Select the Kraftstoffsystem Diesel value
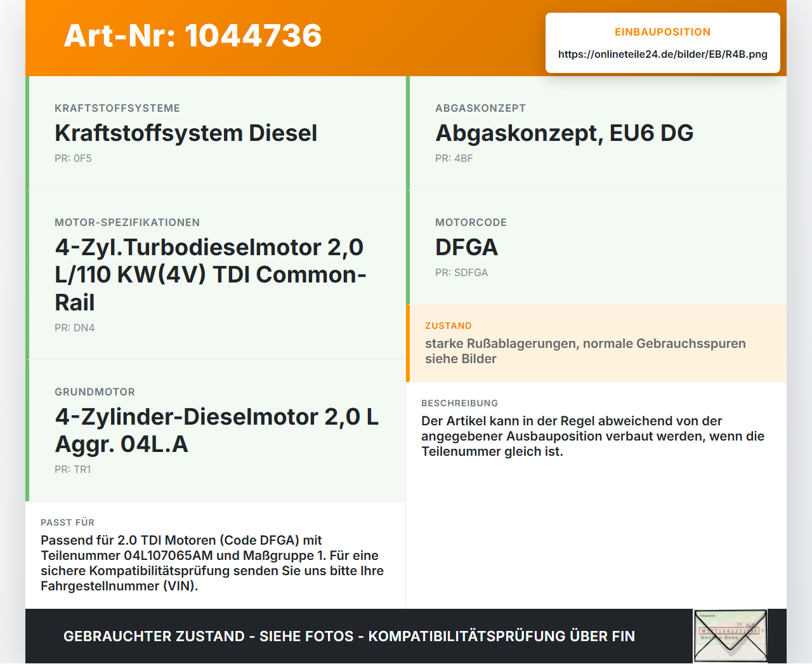Viewport: 812px width, 664px height. (x=186, y=133)
